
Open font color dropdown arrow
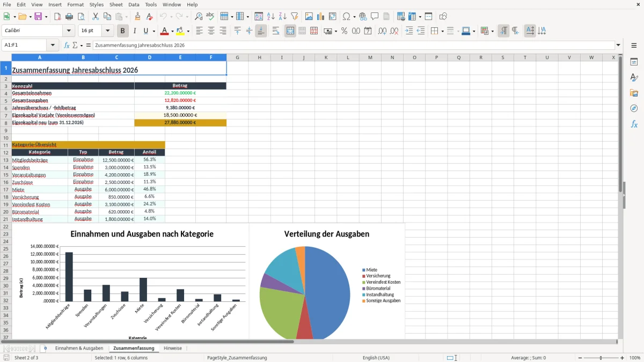pos(172,31)
